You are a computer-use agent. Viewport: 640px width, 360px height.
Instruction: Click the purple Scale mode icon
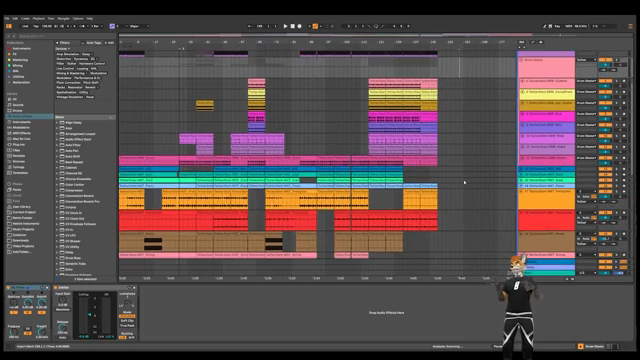pyautogui.click(x=112, y=26)
